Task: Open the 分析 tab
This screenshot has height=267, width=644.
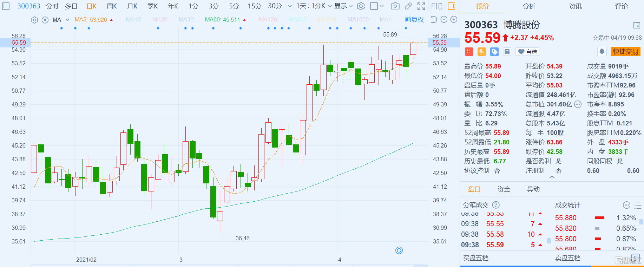Action: 529,6
